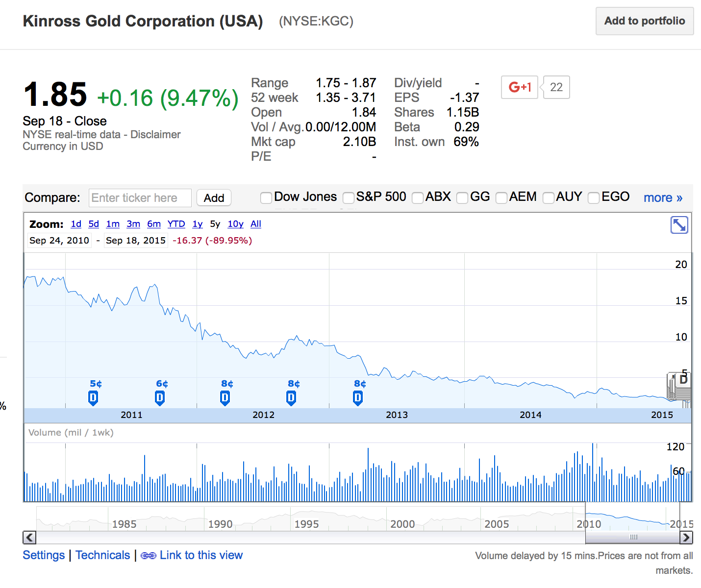Click the 5¢ dividend marker
Screen dimensions: 701x588
point(93,398)
